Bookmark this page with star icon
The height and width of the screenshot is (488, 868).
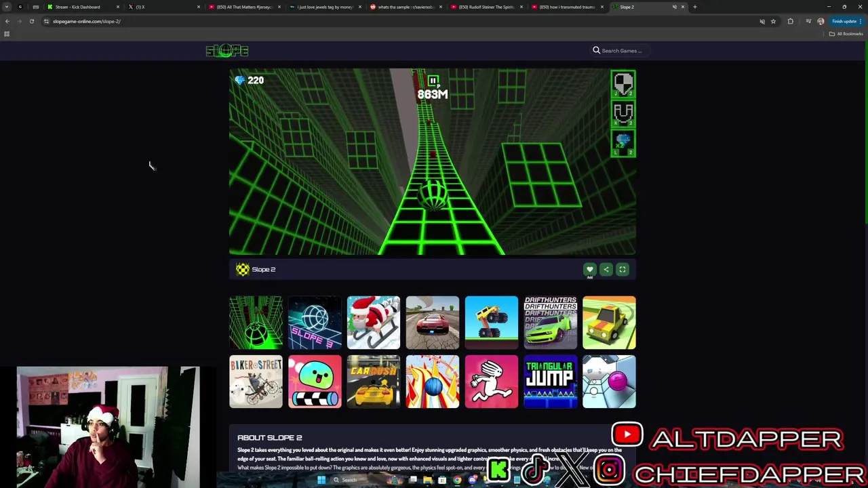773,21
